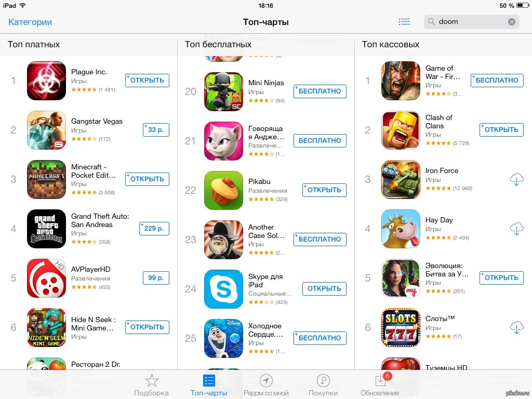532x399 pixels.
Task: Open the Категории category list
Action: (x=30, y=22)
